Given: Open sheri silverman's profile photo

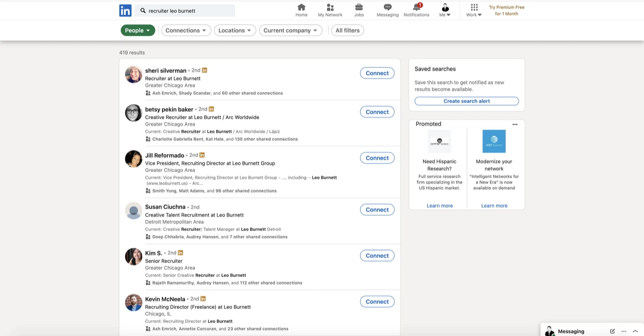Looking at the screenshot, I should click(134, 74).
